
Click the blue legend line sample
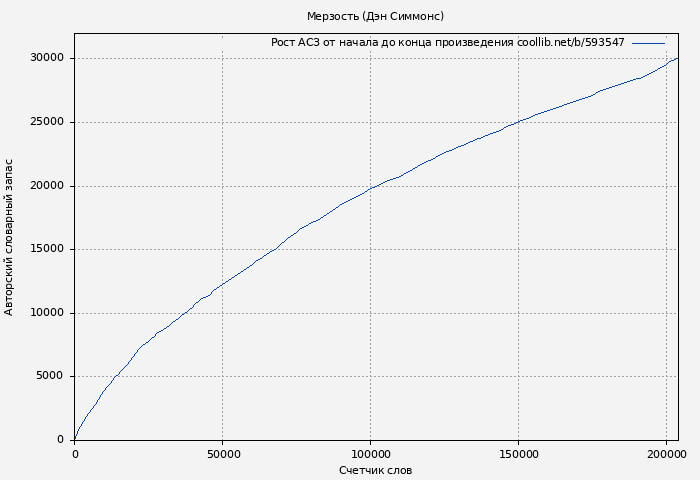[x=648, y=43]
